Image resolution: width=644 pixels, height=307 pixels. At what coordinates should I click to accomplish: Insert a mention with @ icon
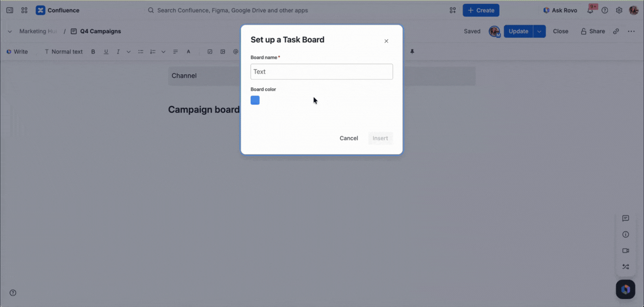click(235, 51)
